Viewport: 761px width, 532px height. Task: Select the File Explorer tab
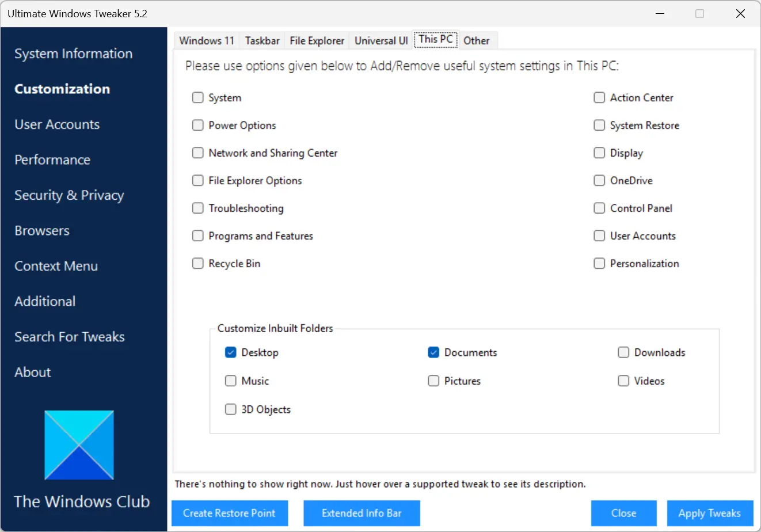click(x=317, y=40)
